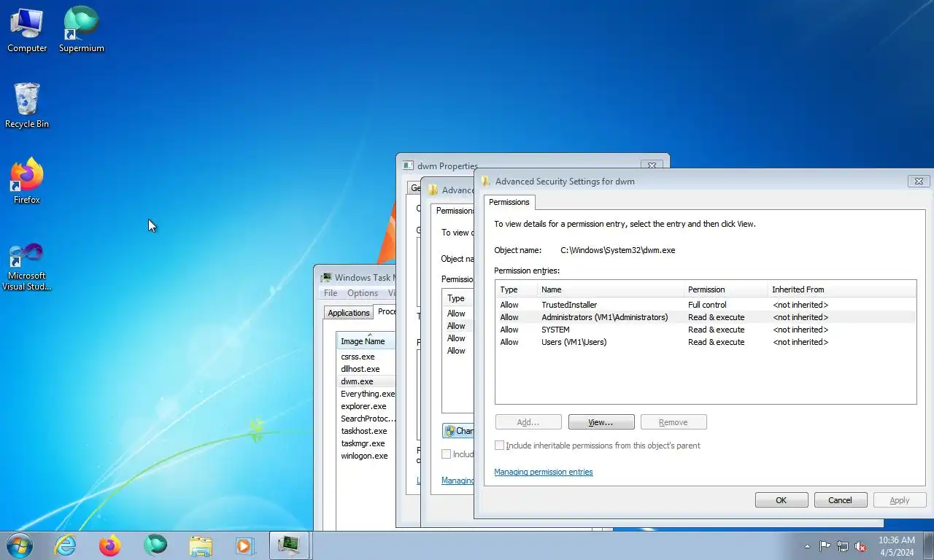Select csrss.exe in Task Manager
Viewport: 934px width, 560px height.
366,357
